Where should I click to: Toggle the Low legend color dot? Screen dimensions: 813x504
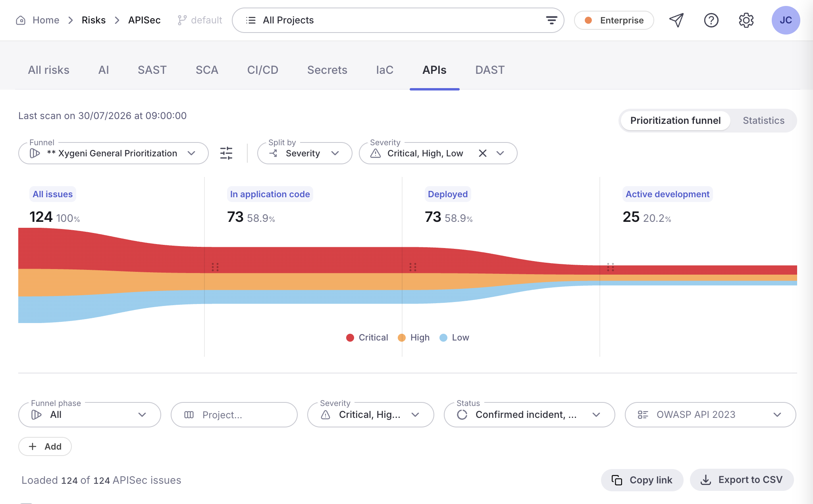tap(443, 338)
